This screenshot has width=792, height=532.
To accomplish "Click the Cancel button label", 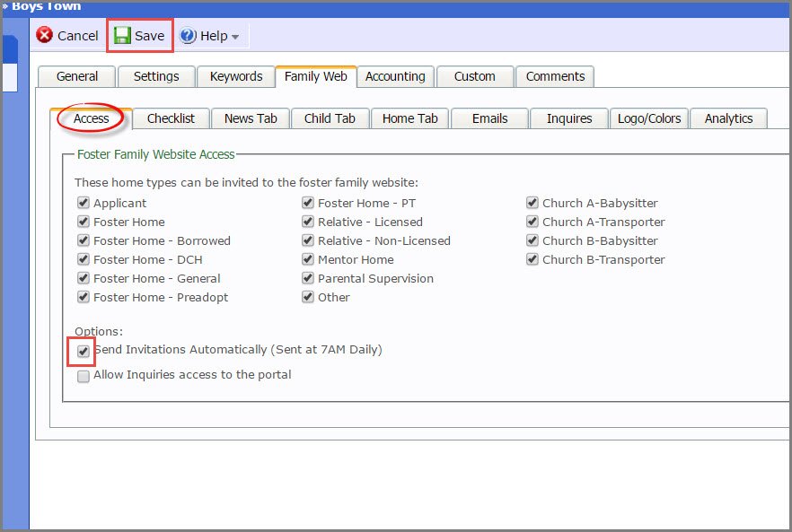I will pos(78,36).
